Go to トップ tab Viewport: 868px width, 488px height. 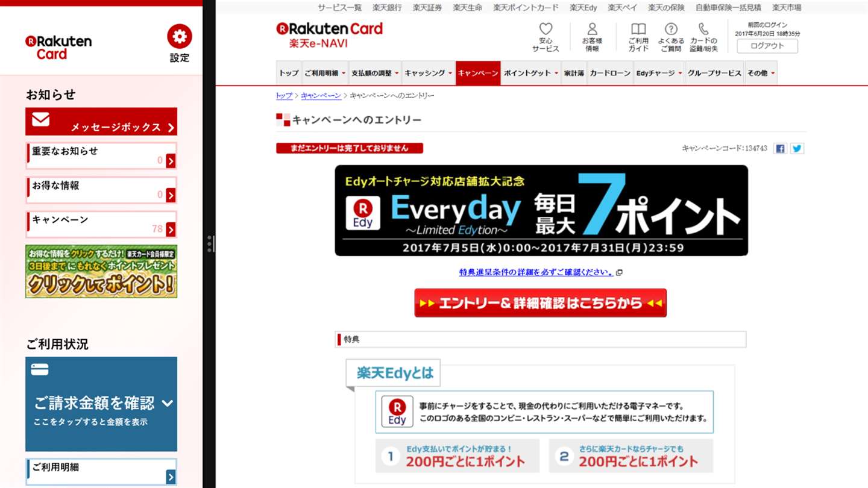289,73
